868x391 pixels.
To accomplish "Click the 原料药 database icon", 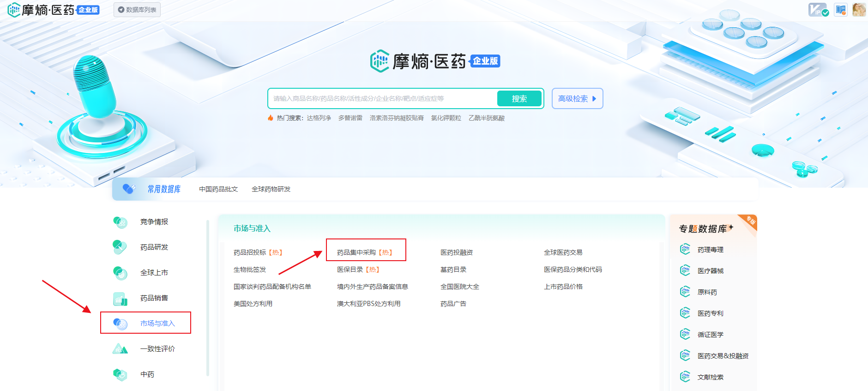I will coord(685,292).
